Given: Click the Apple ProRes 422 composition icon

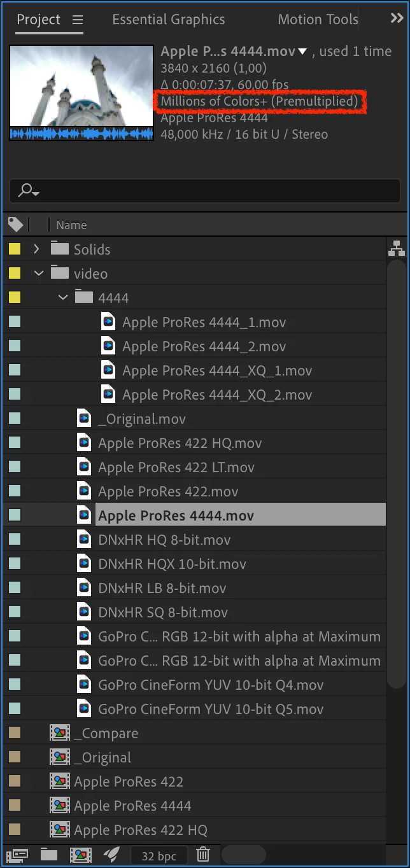Looking at the screenshot, I should point(60,781).
